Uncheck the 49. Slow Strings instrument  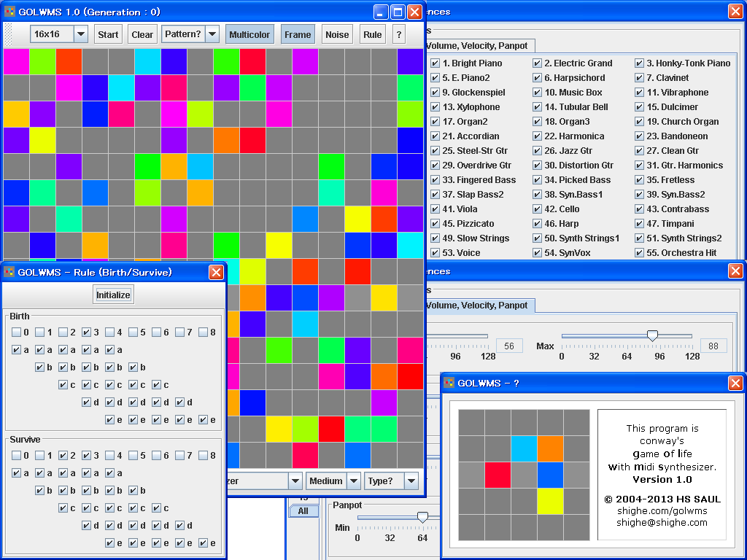437,238
